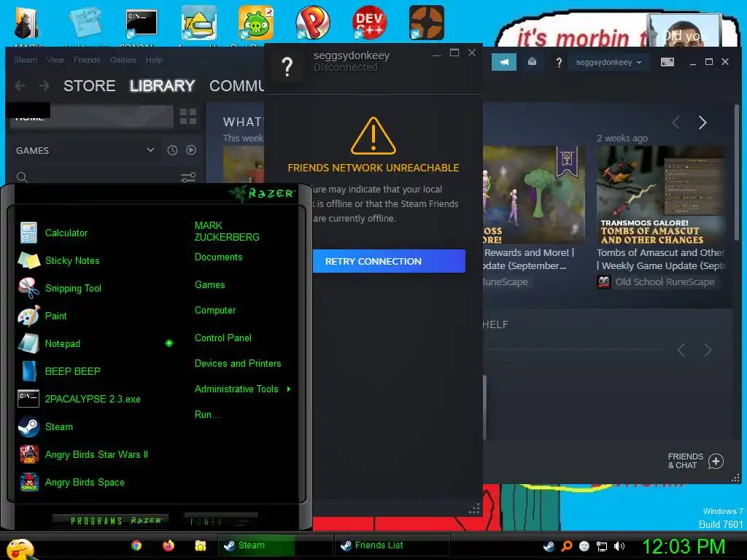The width and height of the screenshot is (747, 560).
Task: Click the FRIENDS & CHAT label
Action: click(x=685, y=461)
